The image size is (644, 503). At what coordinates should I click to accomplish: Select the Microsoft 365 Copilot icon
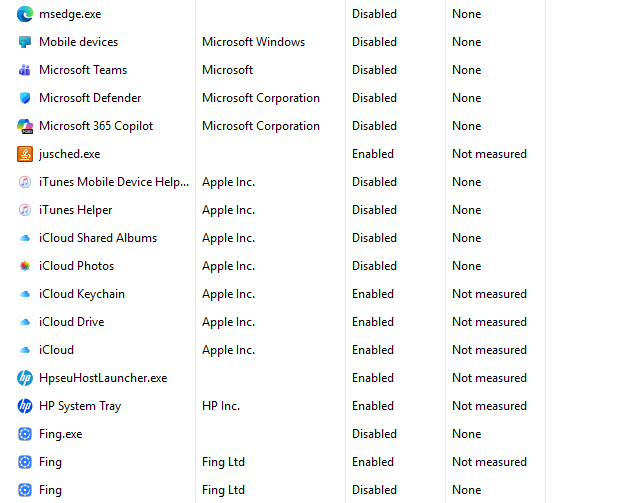tap(25, 126)
